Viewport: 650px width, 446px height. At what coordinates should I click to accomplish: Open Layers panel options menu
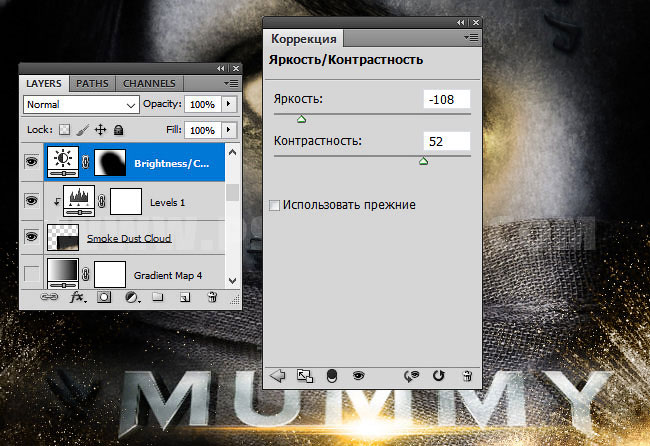coord(231,83)
